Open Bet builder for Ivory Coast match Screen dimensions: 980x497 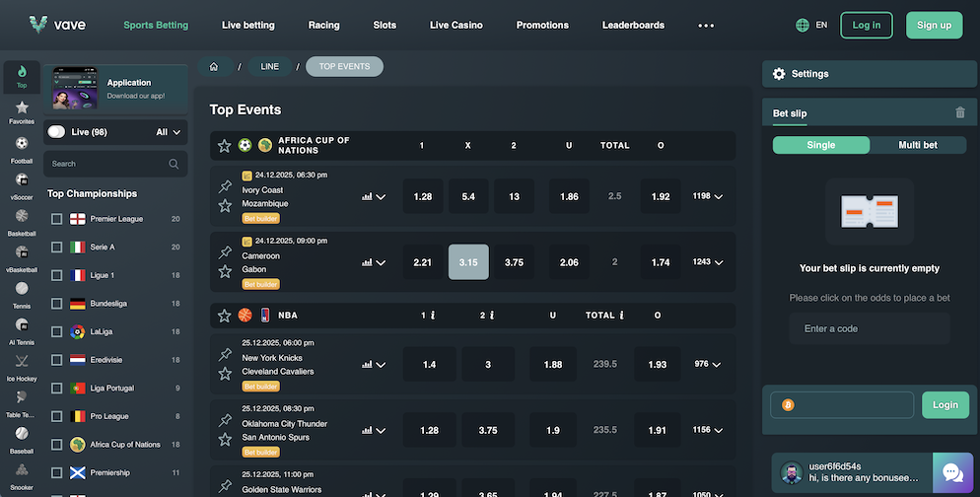(x=260, y=219)
